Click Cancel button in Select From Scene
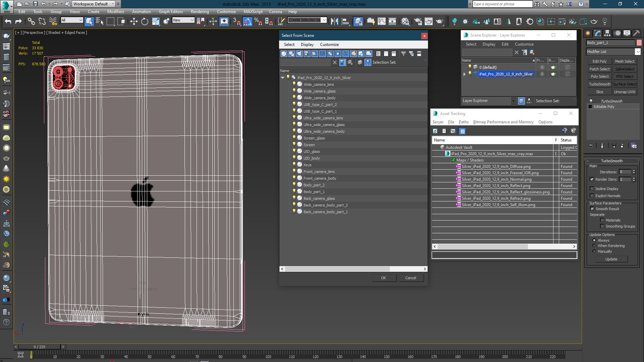The image size is (644, 362). coord(410,278)
